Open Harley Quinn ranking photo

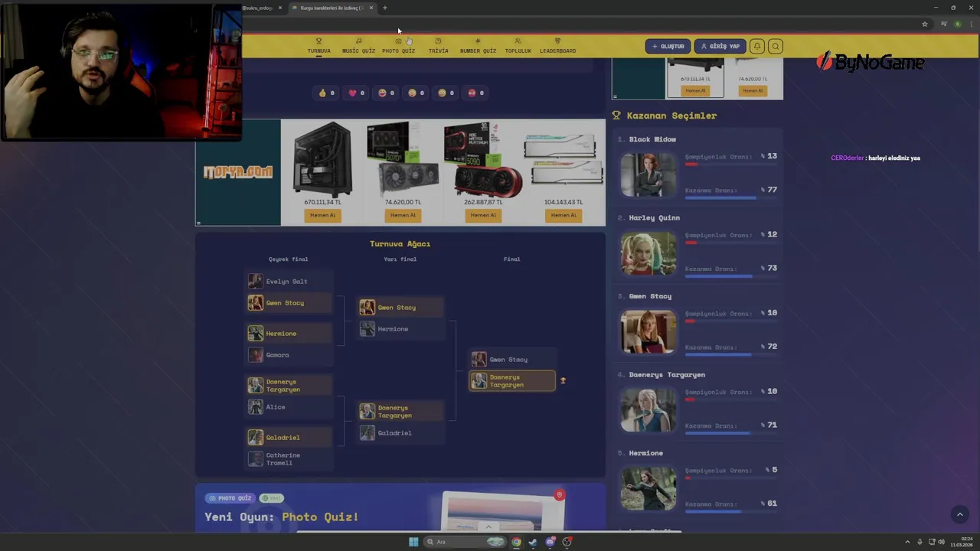[648, 253]
